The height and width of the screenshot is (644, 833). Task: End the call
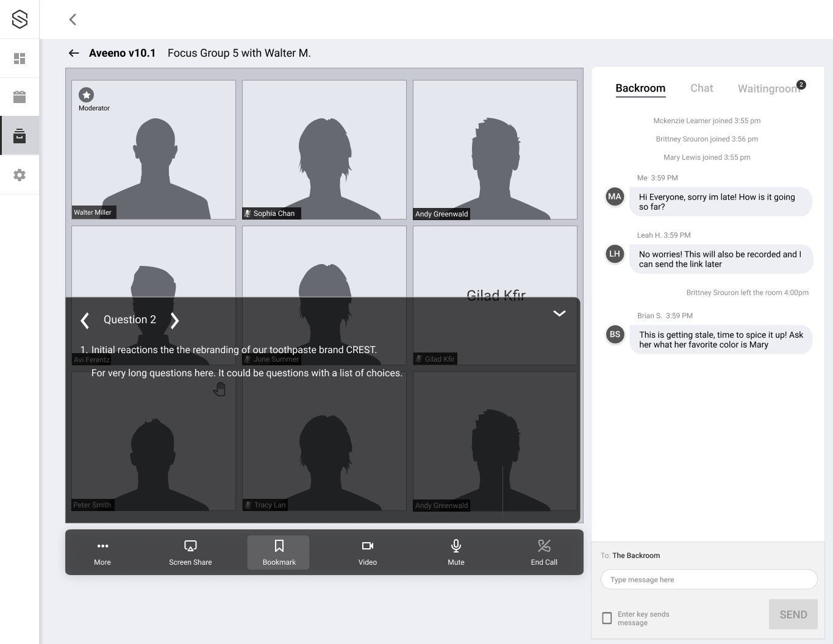click(x=544, y=553)
